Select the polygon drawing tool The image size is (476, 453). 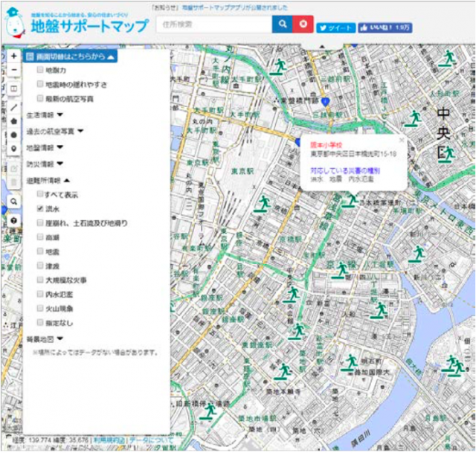[13, 121]
